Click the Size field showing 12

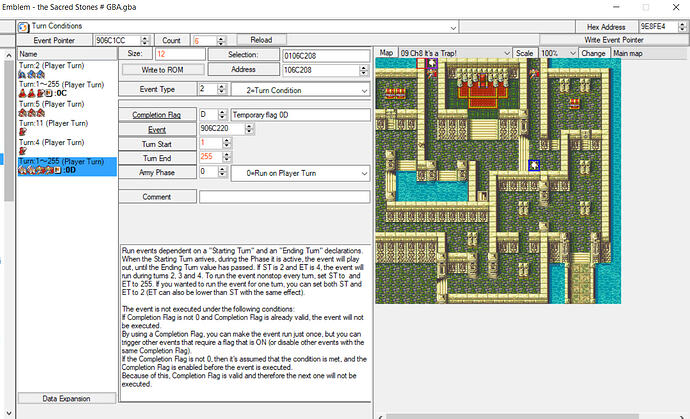click(x=180, y=54)
